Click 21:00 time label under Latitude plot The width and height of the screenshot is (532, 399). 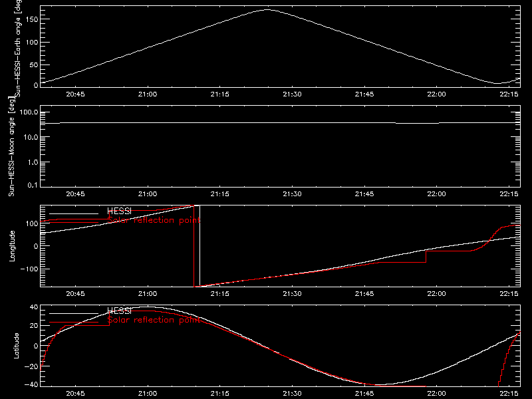tap(148, 394)
